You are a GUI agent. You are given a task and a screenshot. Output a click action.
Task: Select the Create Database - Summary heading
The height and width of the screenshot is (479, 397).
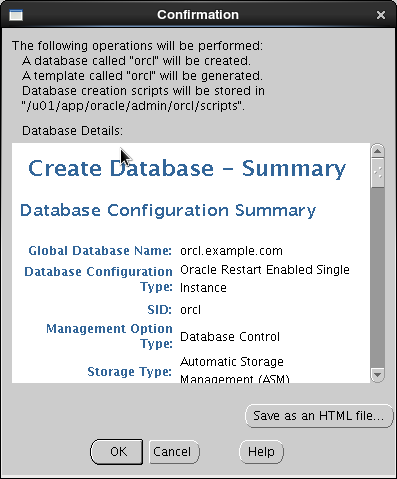(x=187, y=168)
